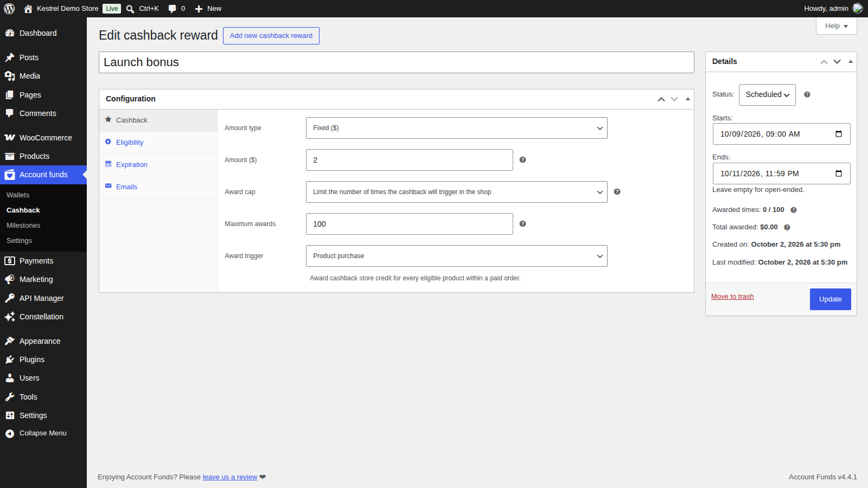Click help icon next to Amount field
This screenshot has width=868, height=488.
click(x=522, y=160)
